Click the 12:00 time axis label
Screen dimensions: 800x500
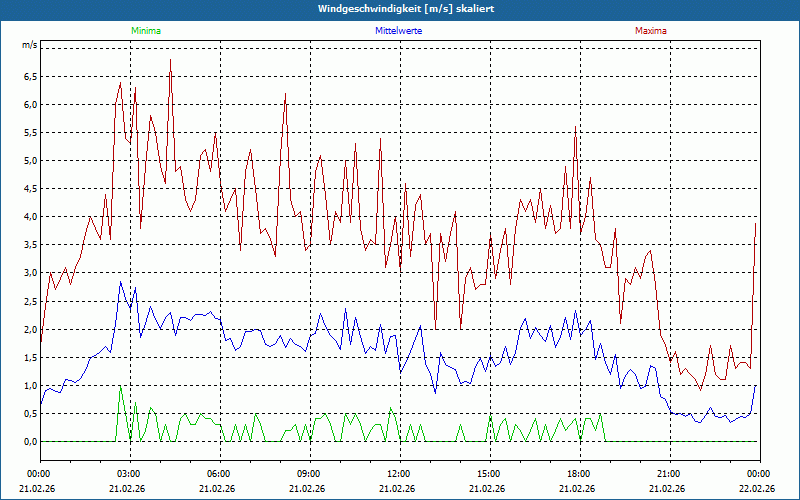pyautogui.click(x=400, y=474)
